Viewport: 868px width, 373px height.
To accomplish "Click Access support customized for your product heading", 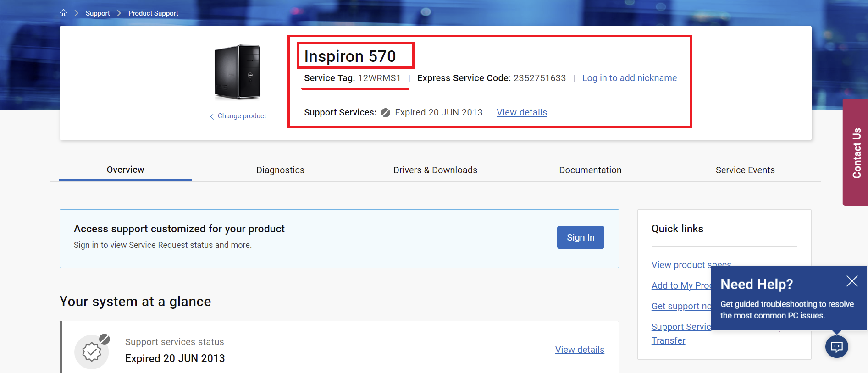I will (x=179, y=229).
